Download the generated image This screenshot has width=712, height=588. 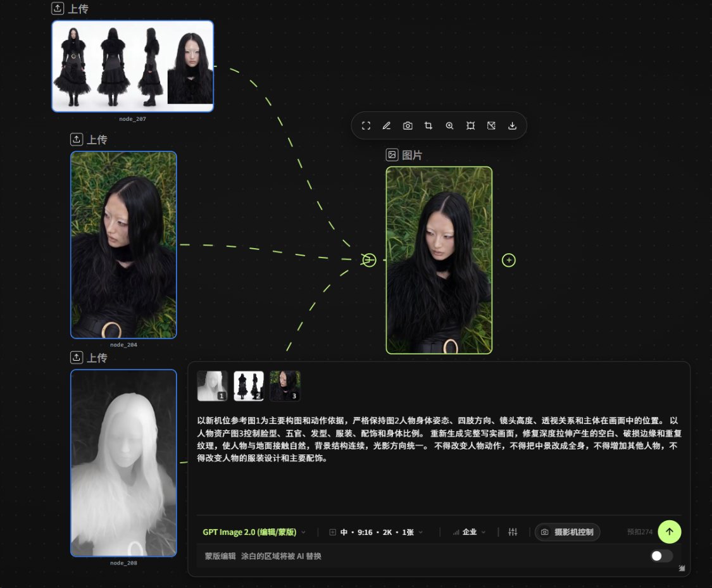[512, 126]
